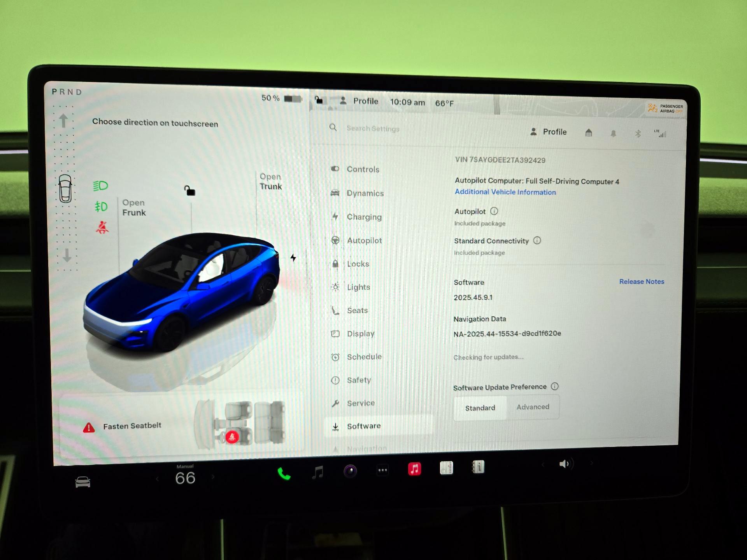The width and height of the screenshot is (747, 560).
Task: Tap the Search Settings field
Action: (x=372, y=128)
